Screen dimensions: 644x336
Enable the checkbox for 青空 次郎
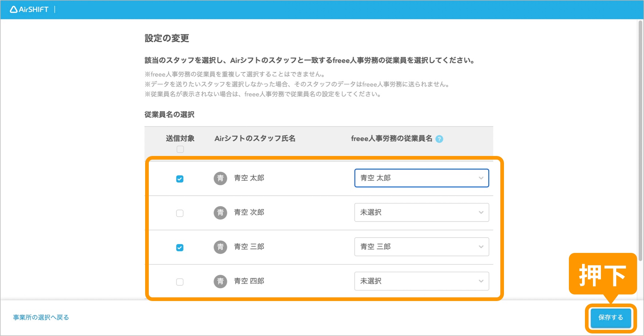click(180, 213)
